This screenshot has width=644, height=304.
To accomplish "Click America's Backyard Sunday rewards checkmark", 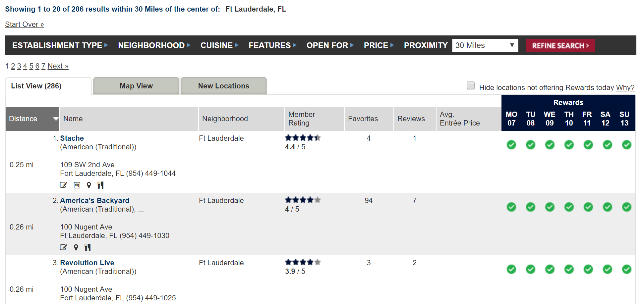I will [x=627, y=207].
